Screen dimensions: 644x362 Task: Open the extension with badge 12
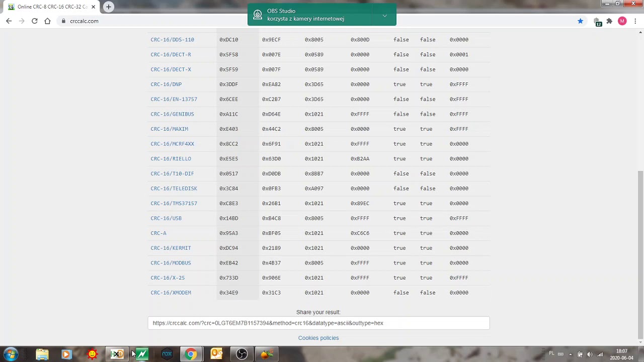point(597,22)
